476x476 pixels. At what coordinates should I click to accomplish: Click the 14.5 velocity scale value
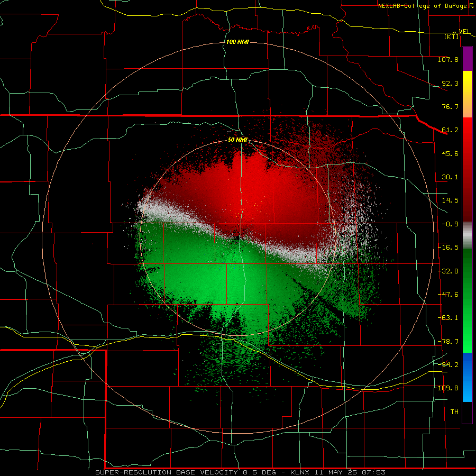click(x=450, y=200)
